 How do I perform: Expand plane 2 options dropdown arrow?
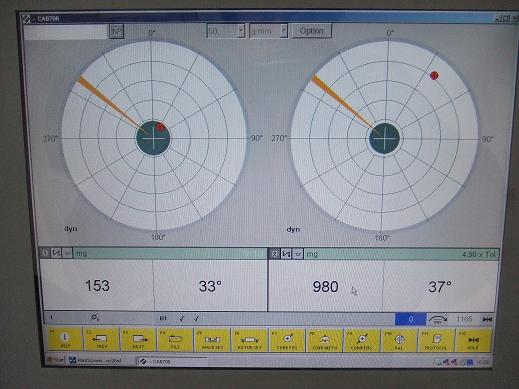[298, 254]
